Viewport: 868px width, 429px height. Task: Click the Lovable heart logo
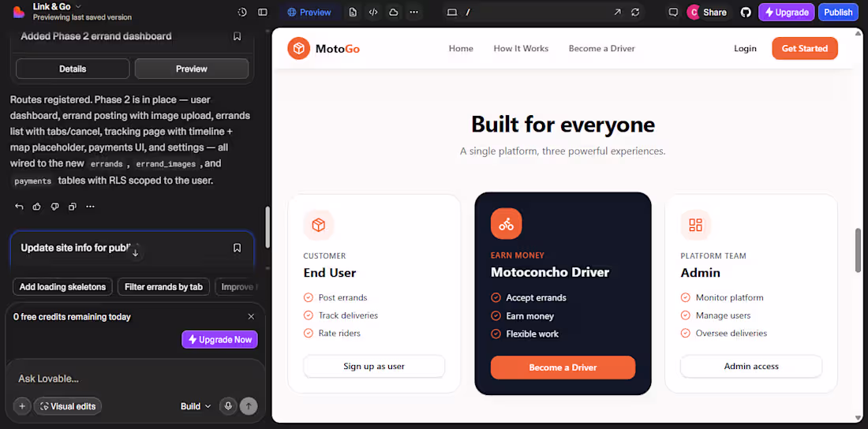point(18,12)
